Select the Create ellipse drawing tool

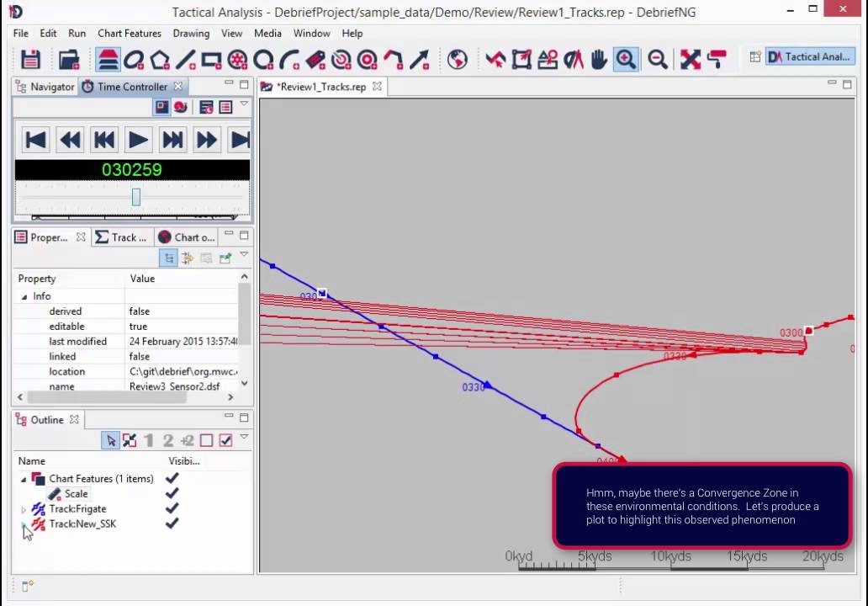pos(134,59)
